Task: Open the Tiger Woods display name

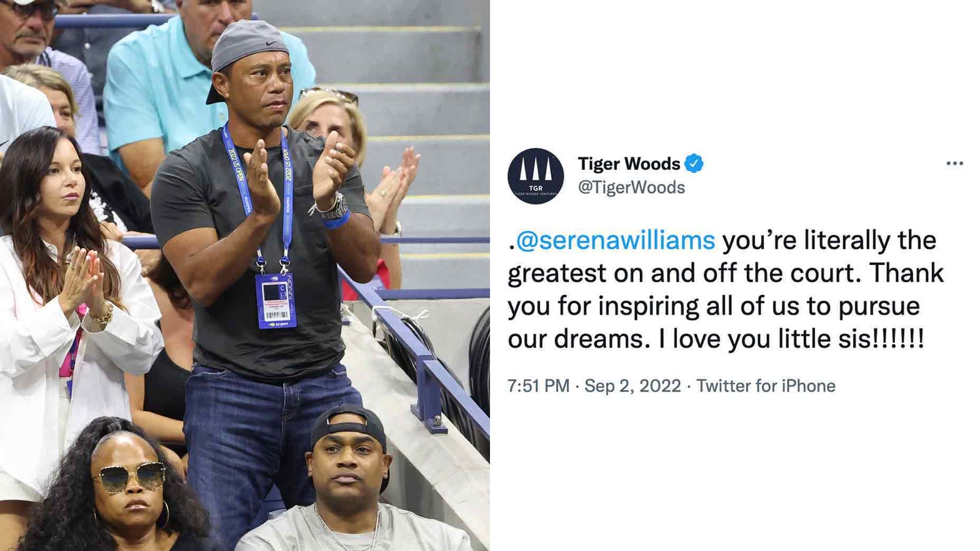Action: (x=629, y=164)
